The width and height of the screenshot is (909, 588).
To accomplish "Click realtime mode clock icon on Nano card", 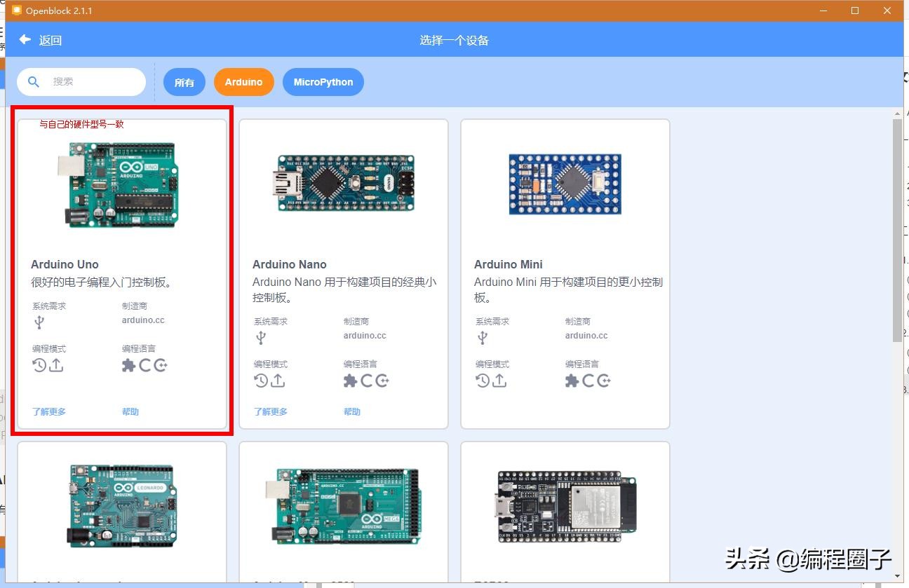I will tap(261, 381).
